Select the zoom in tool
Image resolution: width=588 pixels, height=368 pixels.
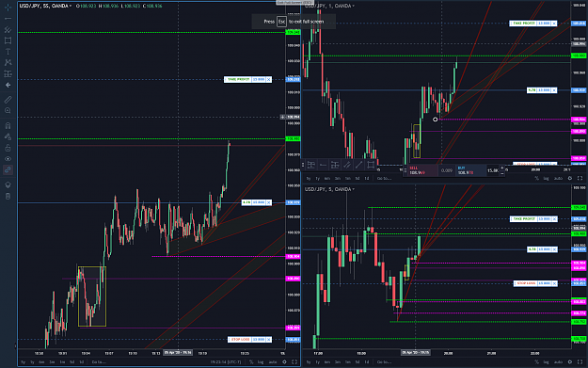click(x=8, y=111)
